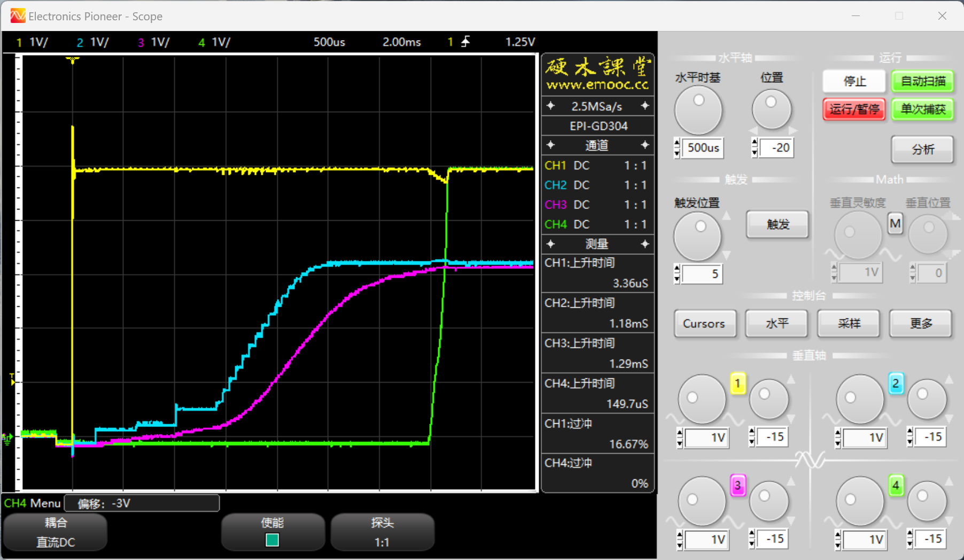Toggle the cyan channel 2 button

(x=896, y=383)
